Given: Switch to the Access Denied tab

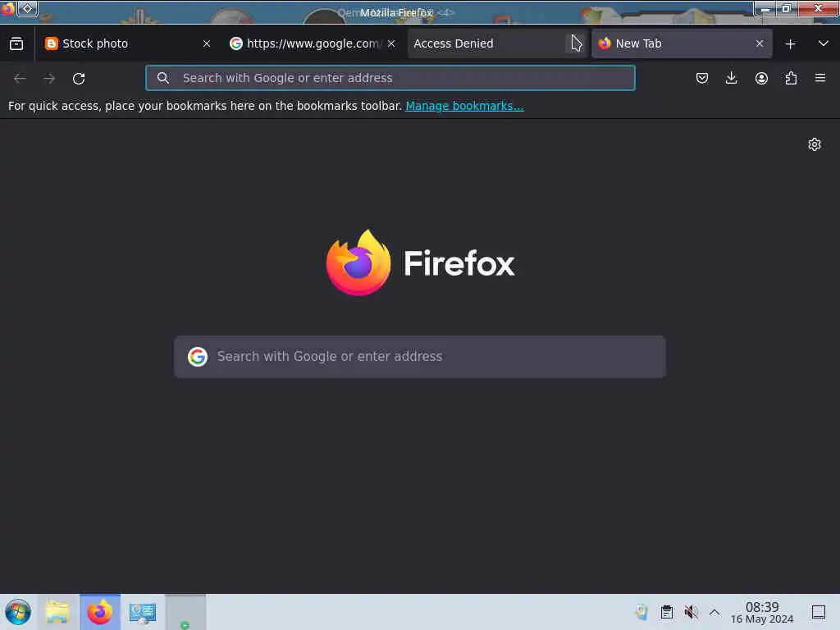Looking at the screenshot, I should coord(498,44).
